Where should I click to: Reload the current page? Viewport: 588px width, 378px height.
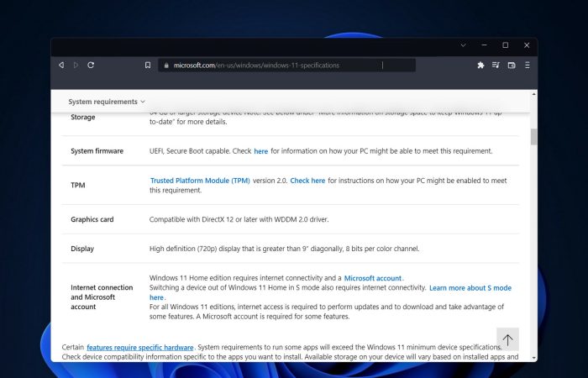pyautogui.click(x=91, y=66)
